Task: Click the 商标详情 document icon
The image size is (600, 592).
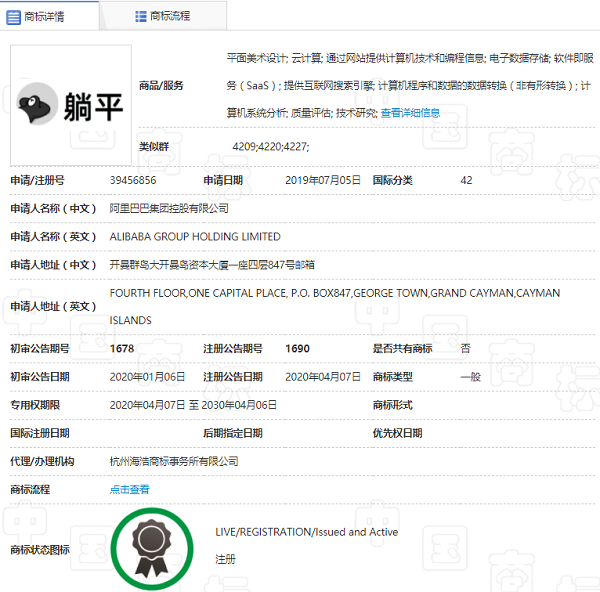Action: point(13,17)
